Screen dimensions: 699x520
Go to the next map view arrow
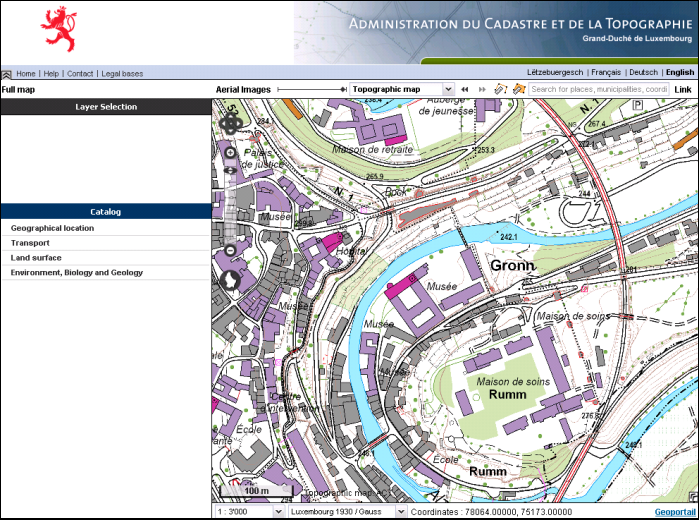point(482,89)
